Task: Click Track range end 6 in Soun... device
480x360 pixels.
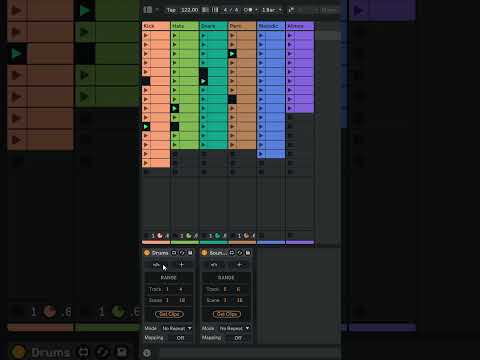Action: coord(238,289)
